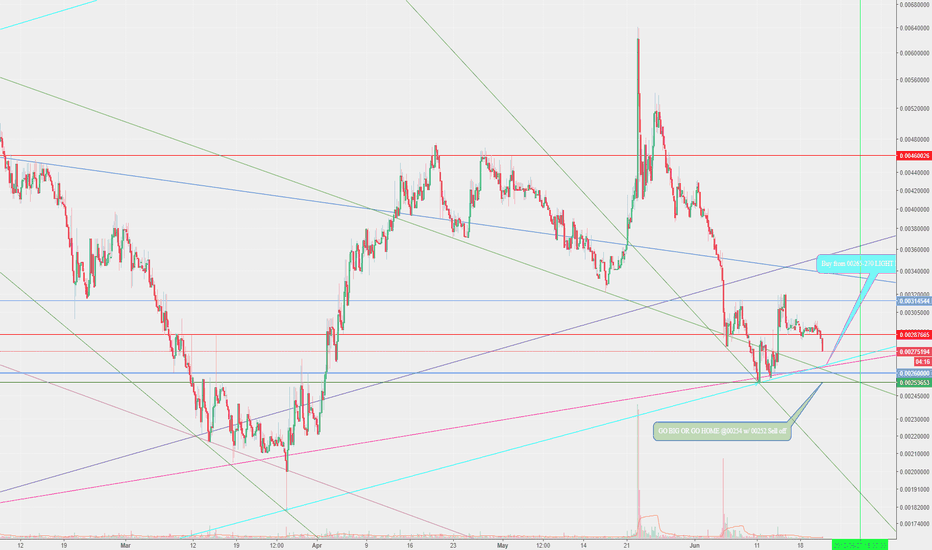Screen dimensions: 932x550
Task: Click the 9 date label after Apr
Action: point(366,545)
